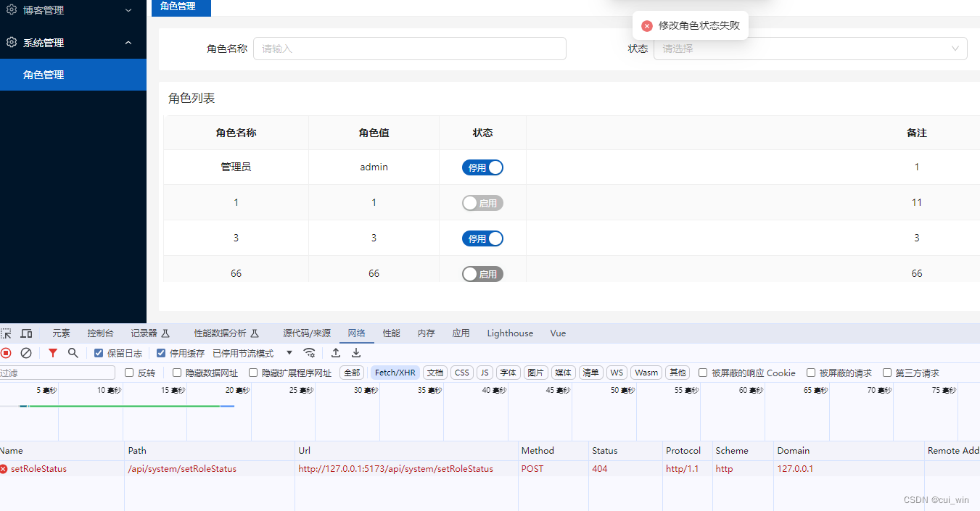Select the 全部 request type filter
The width and height of the screenshot is (980, 511).
click(352, 373)
